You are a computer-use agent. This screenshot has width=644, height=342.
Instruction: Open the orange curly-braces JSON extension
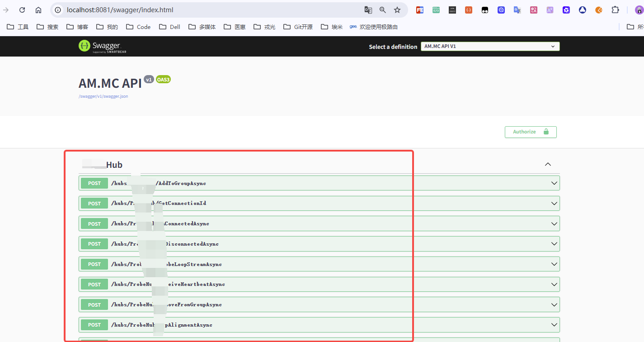[x=469, y=10]
